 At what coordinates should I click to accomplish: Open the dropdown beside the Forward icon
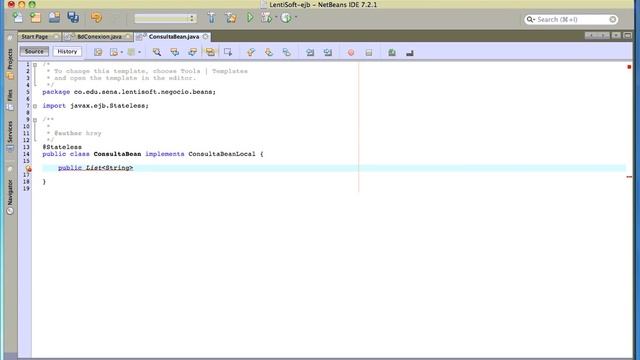[140, 52]
